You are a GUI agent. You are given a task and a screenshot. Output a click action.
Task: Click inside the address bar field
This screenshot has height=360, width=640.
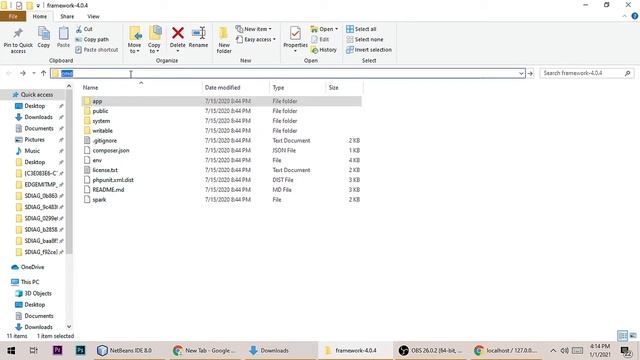pos(288,73)
